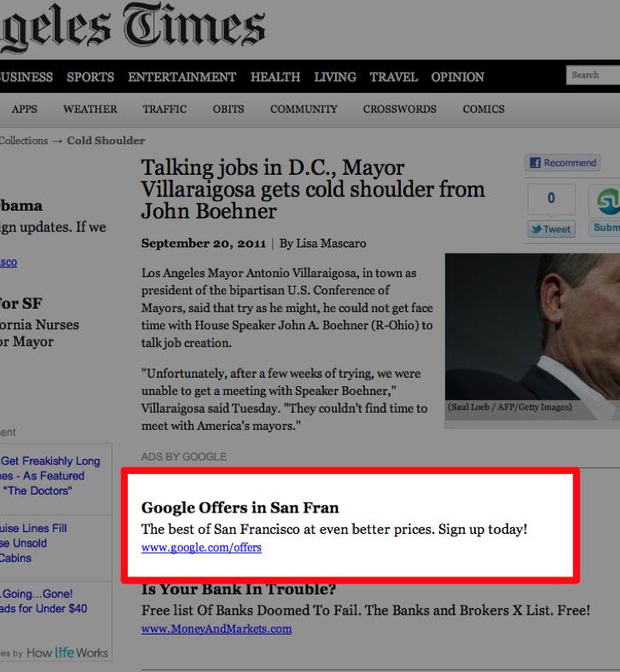Open www.google.com/offers ad link
Screen dimensions: 620x672
(201, 547)
